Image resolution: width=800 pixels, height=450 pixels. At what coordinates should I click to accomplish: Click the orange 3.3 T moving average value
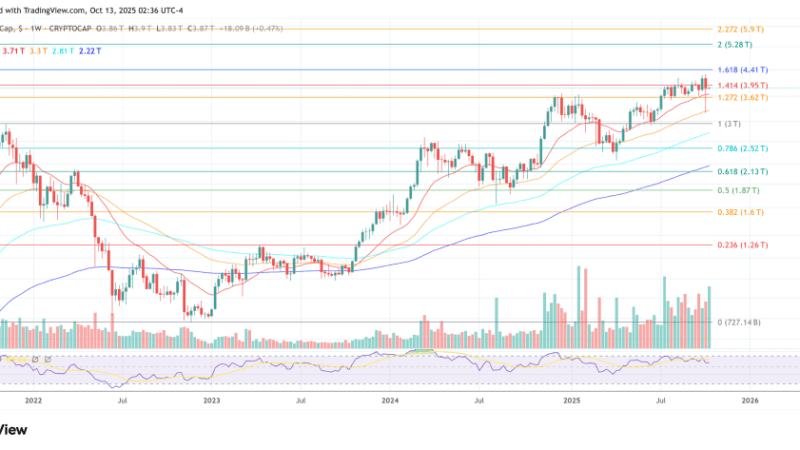pyautogui.click(x=40, y=50)
